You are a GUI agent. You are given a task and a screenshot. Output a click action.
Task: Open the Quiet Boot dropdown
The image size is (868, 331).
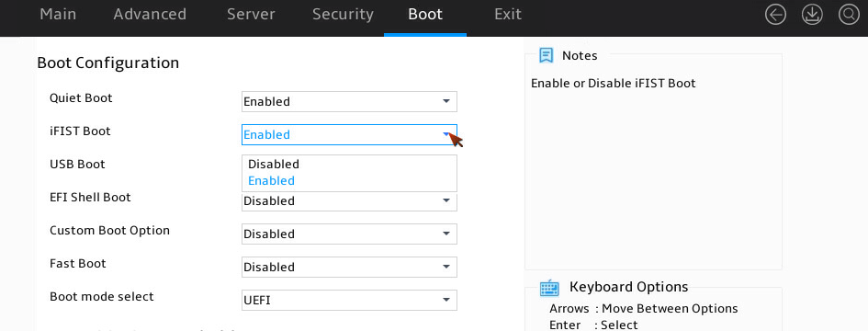point(349,101)
